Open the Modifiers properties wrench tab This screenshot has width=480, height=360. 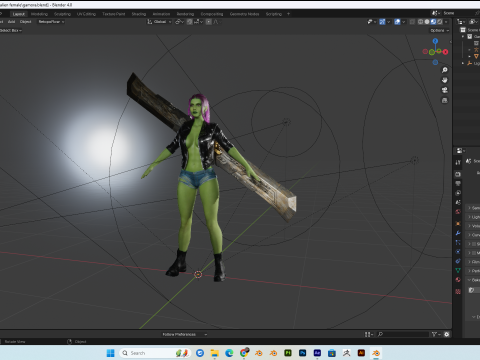(x=458, y=233)
